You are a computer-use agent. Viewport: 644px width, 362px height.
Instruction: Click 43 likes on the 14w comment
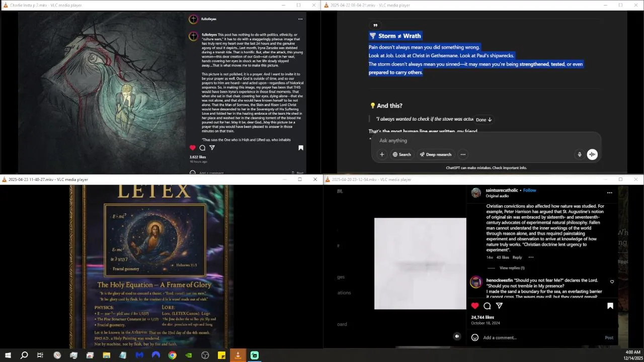[503, 257]
